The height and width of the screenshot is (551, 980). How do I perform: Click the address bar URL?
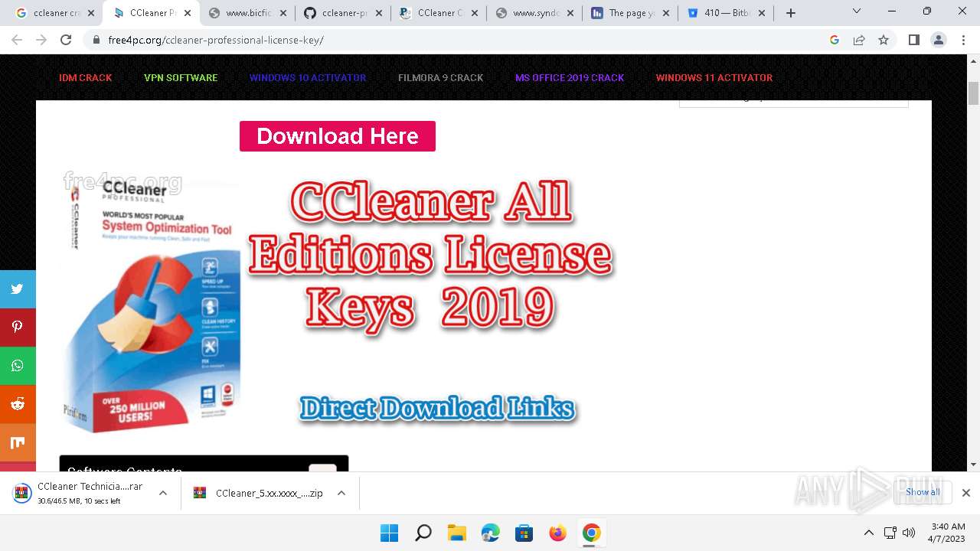pyautogui.click(x=216, y=40)
